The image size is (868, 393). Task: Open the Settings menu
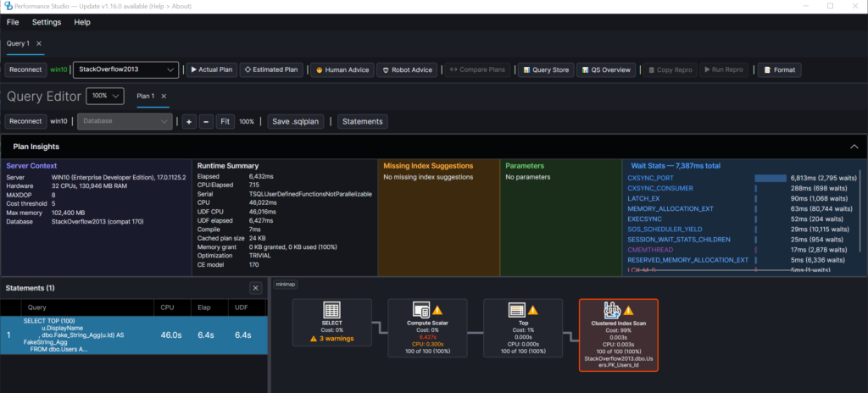[47, 22]
